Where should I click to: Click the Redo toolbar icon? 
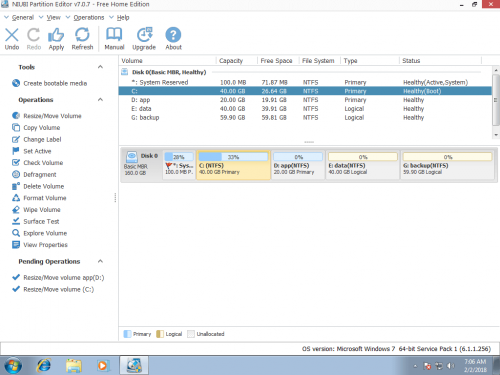point(34,35)
